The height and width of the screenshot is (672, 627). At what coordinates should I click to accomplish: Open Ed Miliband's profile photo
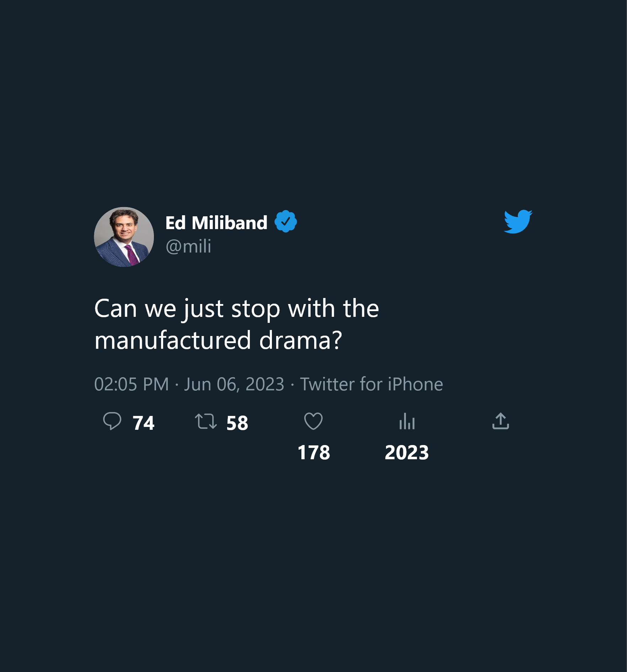tap(124, 237)
